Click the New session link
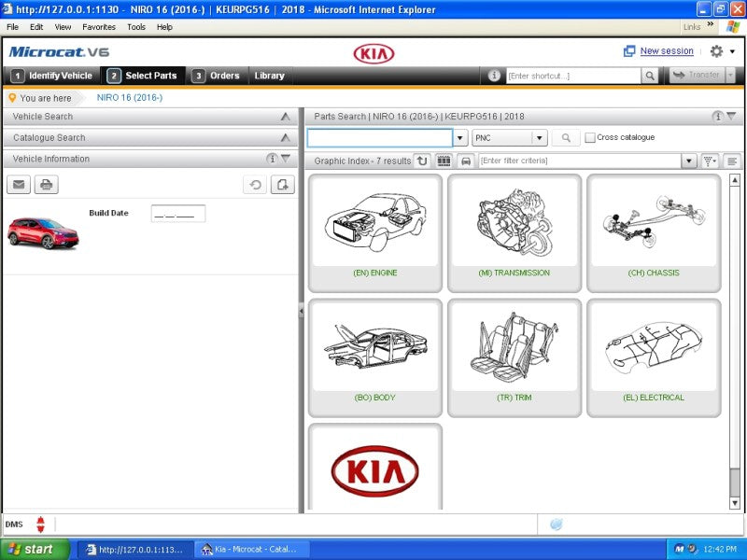This screenshot has width=747, height=560. point(667,51)
